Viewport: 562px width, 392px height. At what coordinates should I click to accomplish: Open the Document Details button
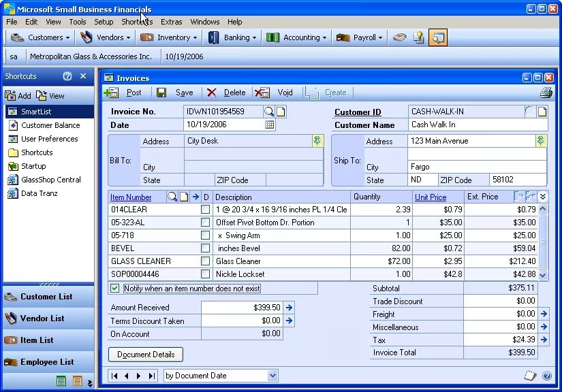[x=146, y=355]
